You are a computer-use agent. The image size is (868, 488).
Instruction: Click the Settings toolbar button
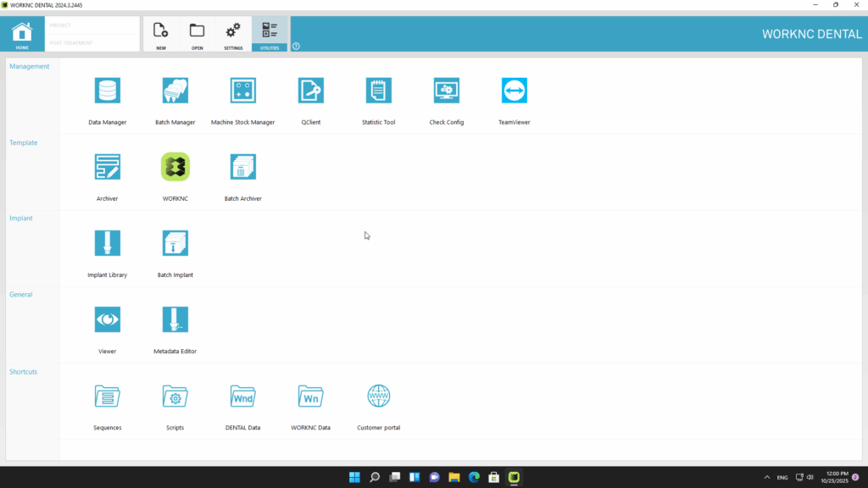coord(233,35)
